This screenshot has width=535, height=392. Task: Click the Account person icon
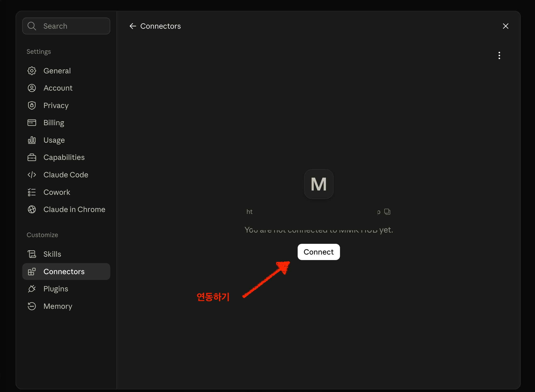(32, 88)
